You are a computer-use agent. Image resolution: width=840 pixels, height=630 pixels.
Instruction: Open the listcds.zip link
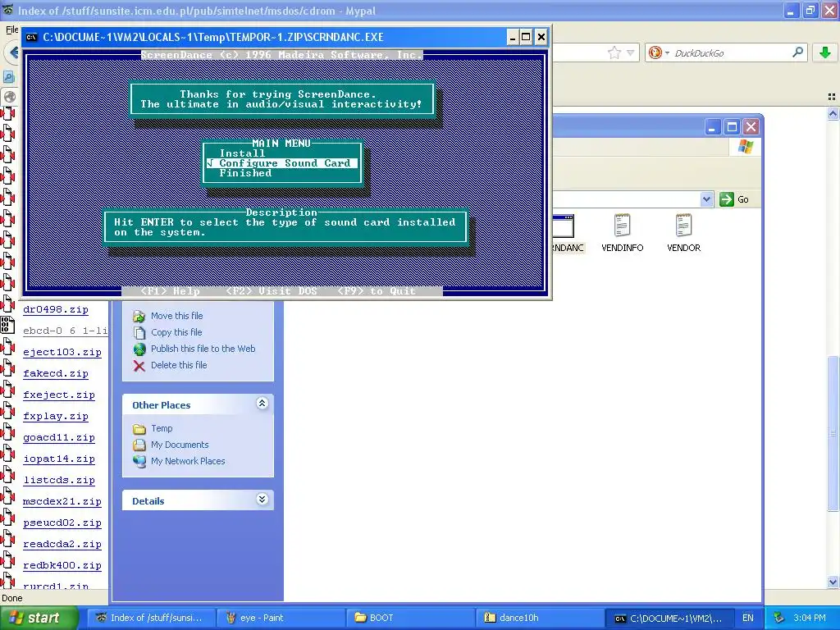(59, 481)
